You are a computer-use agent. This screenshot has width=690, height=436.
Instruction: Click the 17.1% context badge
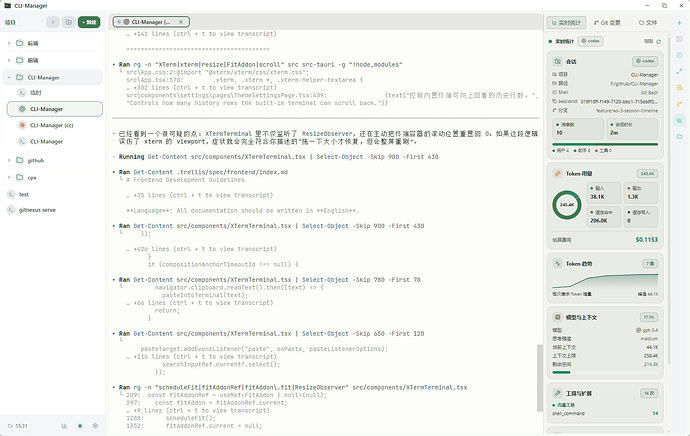649,317
